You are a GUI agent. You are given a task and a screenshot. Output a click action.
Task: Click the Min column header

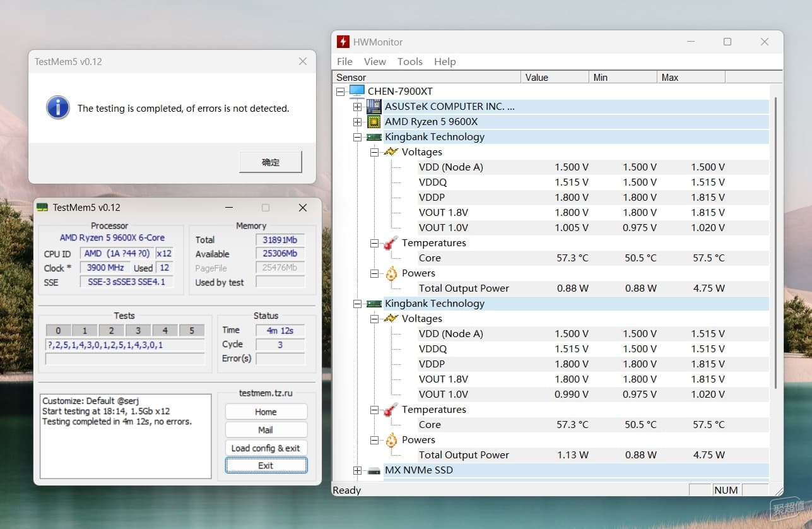pyautogui.click(x=623, y=77)
